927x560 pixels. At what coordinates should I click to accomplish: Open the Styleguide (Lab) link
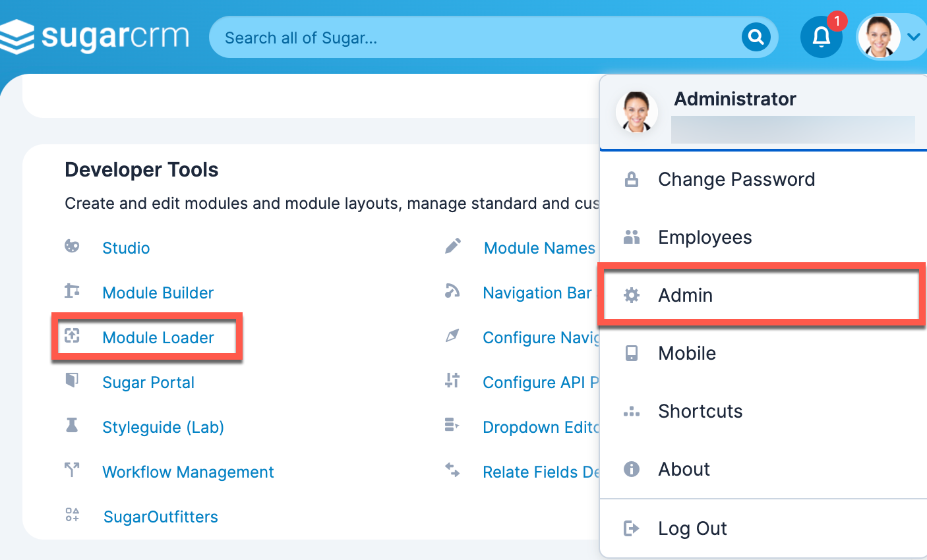click(x=163, y=427)
